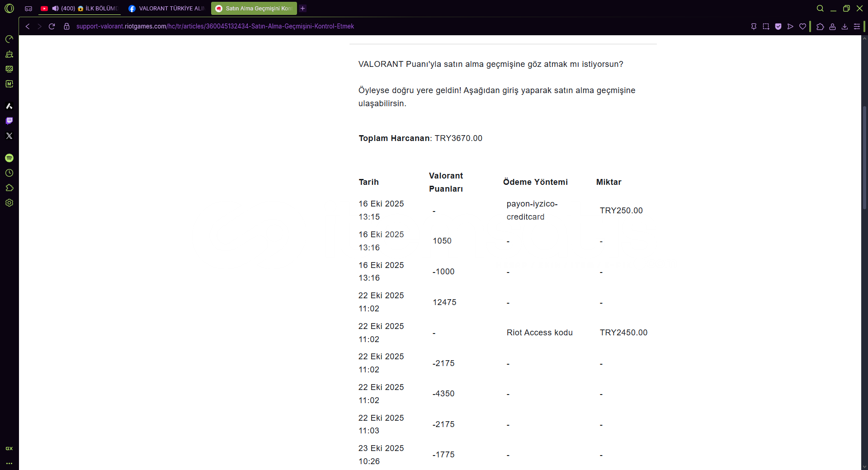Open browsing history clock icon

9,173
